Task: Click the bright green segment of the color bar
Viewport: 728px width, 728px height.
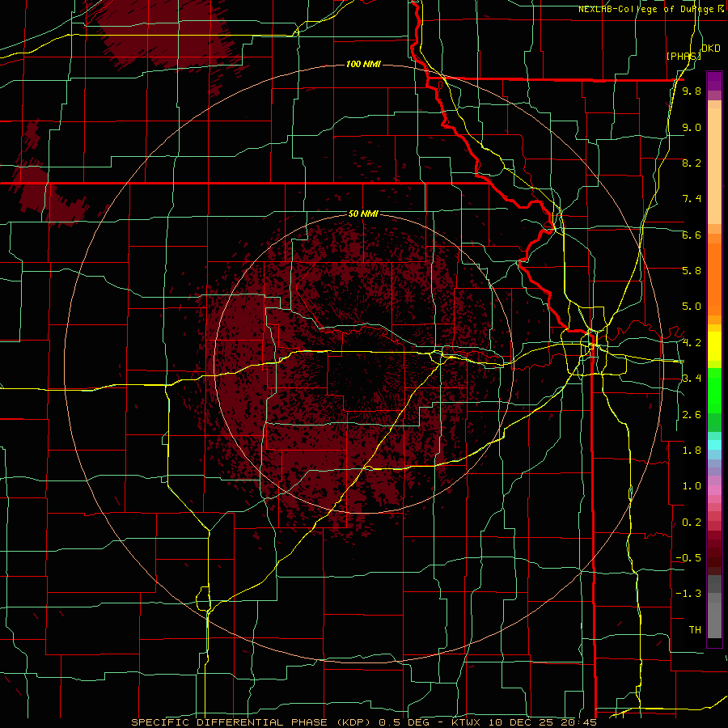Action: 714,389
